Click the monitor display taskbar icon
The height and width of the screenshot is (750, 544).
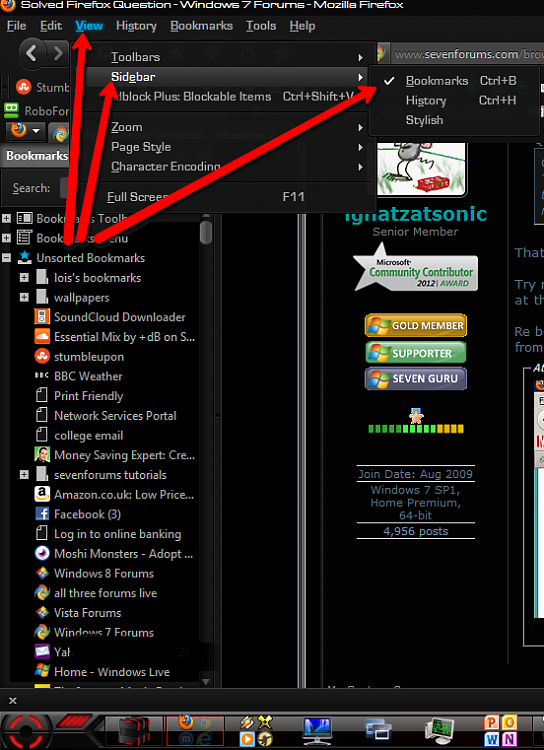[x=317, y=732]
